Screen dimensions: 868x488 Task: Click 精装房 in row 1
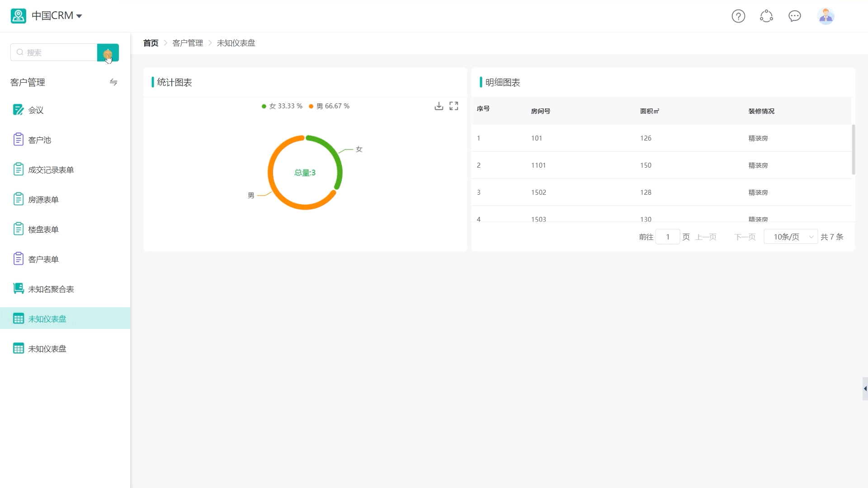click(x=758, y=138)
